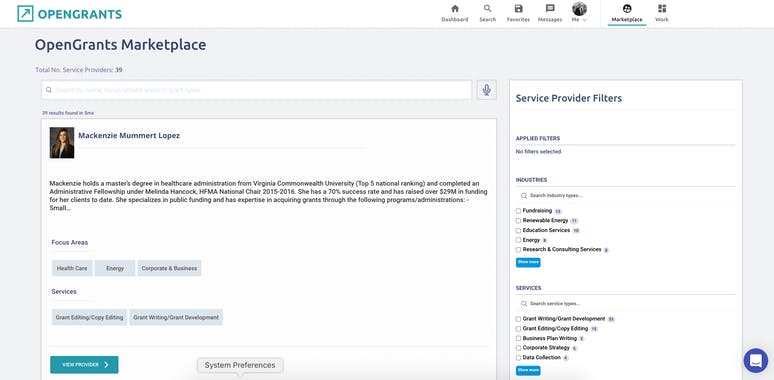Go to Favorites save icon
This screenshot has width=774, height=380.
(518, 9)
